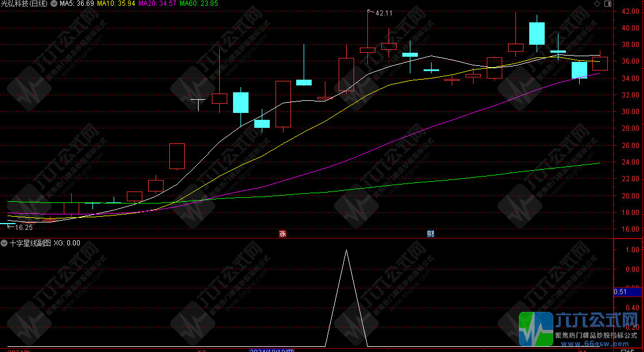
Task: Click the 24.00 price axis label
Action: point(630,162)
